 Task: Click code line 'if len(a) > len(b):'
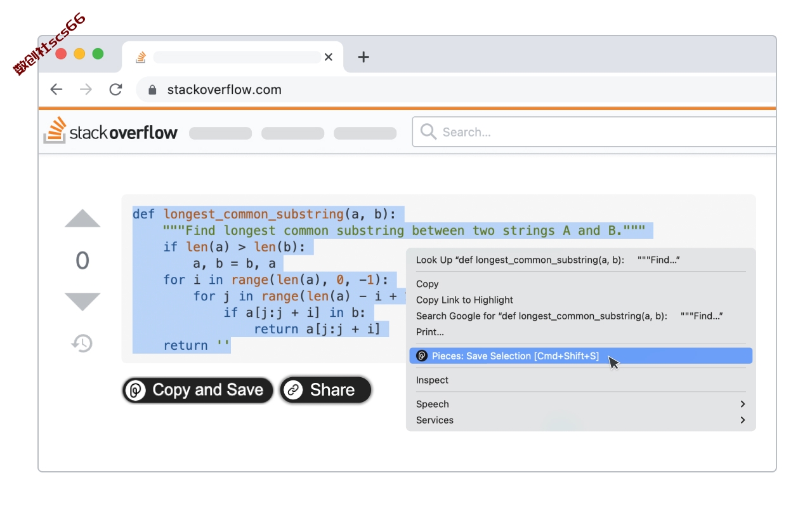click(234, 247)
